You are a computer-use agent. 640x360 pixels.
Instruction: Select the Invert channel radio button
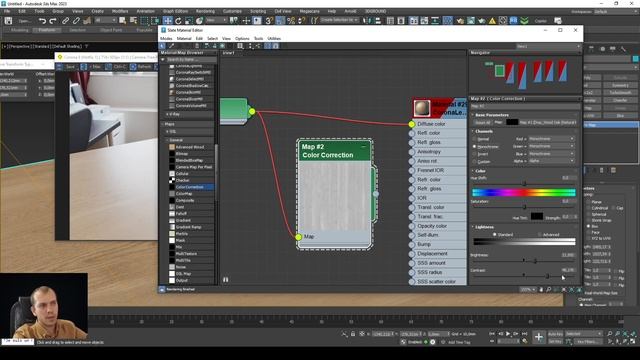tap(474, 154)
